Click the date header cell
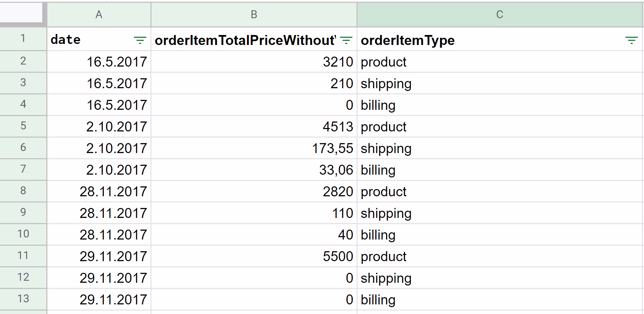644x314 pixels. click(x=99, y=39)
